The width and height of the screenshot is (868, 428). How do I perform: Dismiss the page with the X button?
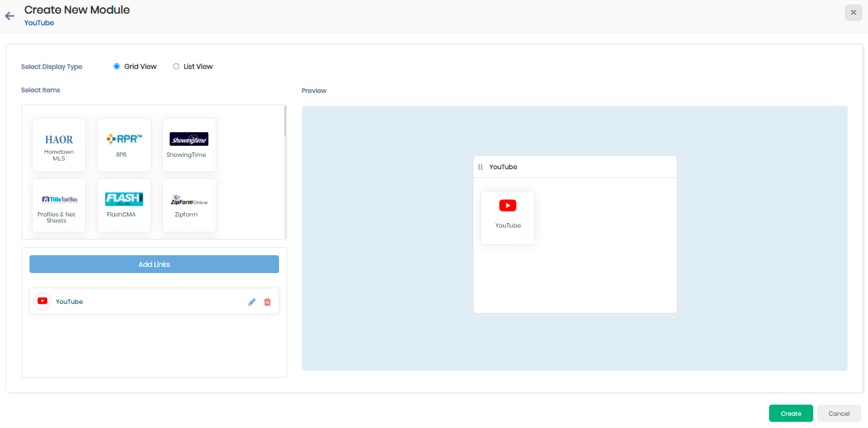[x=853, y=12]
